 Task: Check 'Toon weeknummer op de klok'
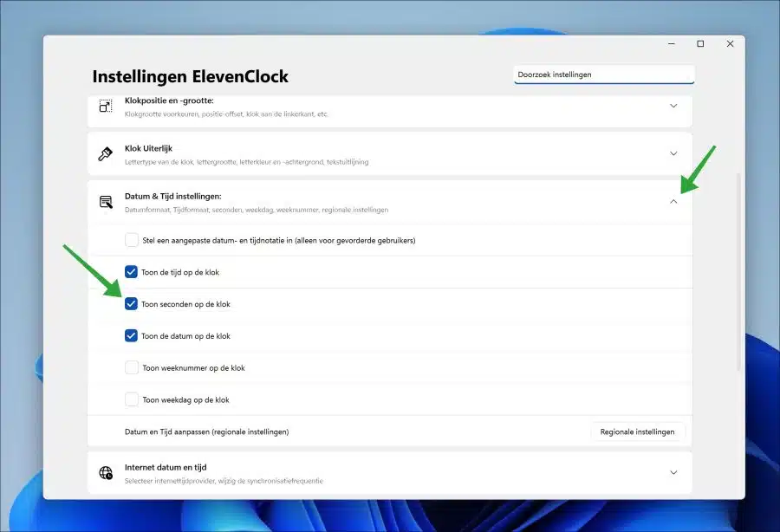(132, 368)
